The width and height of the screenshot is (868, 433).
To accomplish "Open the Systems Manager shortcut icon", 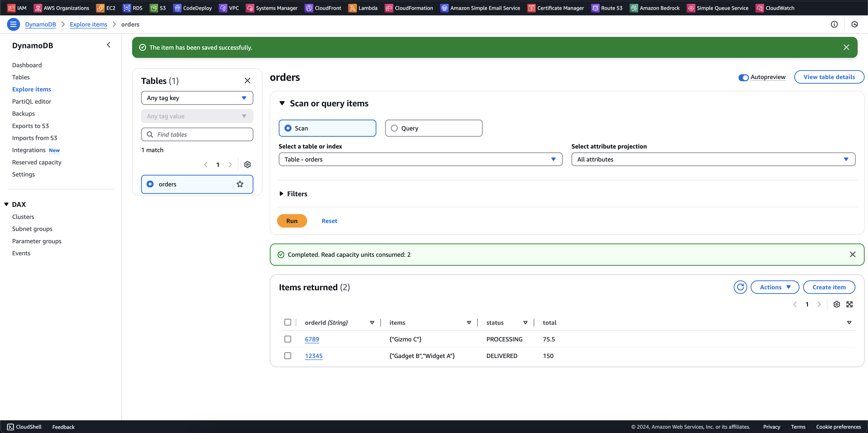I will coord(250,8).
